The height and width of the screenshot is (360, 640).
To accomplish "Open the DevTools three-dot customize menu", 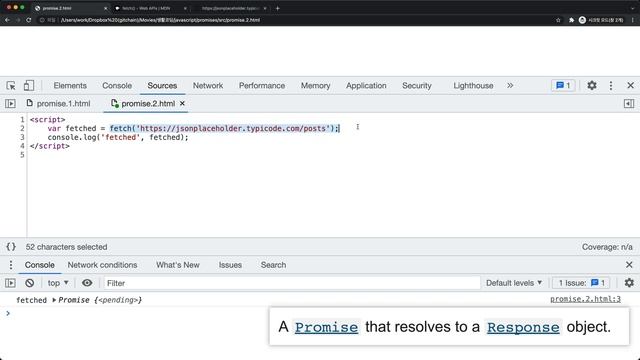I will click(x=611, y=86).
